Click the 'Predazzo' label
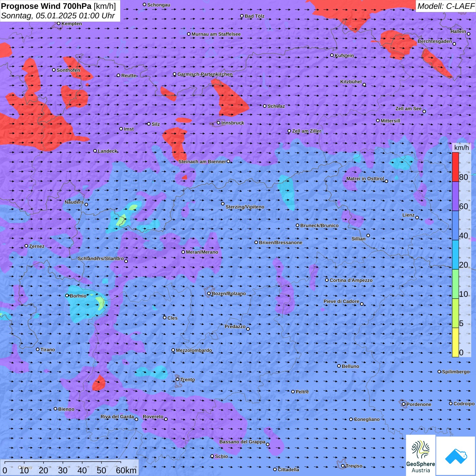The image size is (476, 476). [235, 326]
